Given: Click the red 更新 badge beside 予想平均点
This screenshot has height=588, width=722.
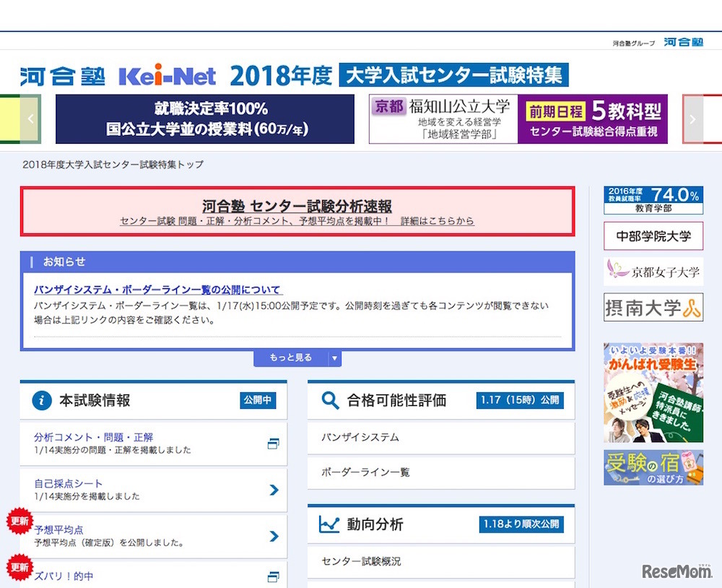Looking at the screenshot, I should 19,521.
